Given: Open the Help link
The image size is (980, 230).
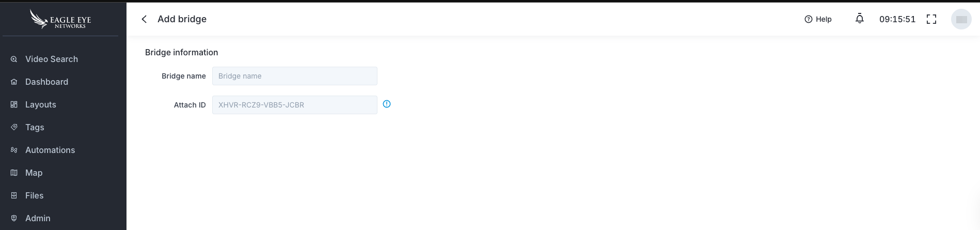Looking at the screenshot, I should click(x=818, y=19).
